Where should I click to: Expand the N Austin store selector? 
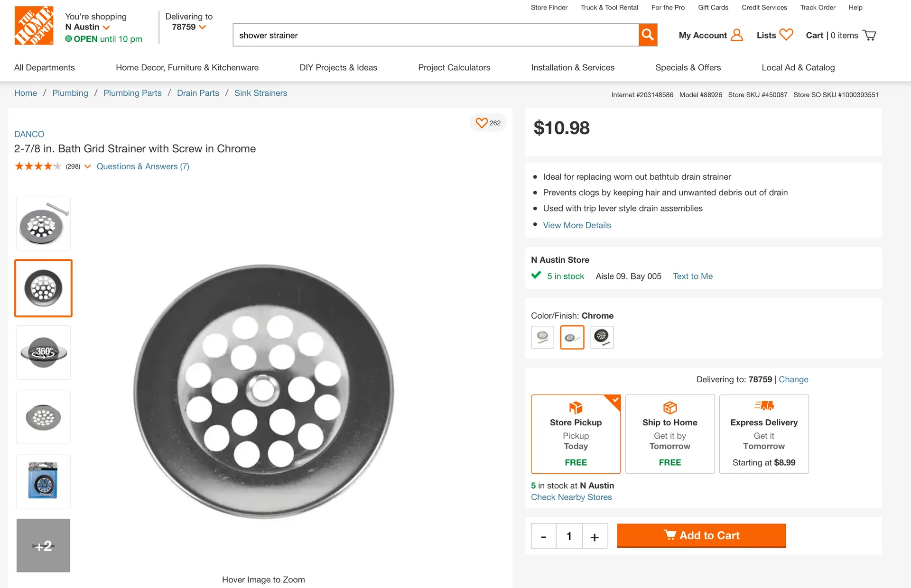[106, 28]
